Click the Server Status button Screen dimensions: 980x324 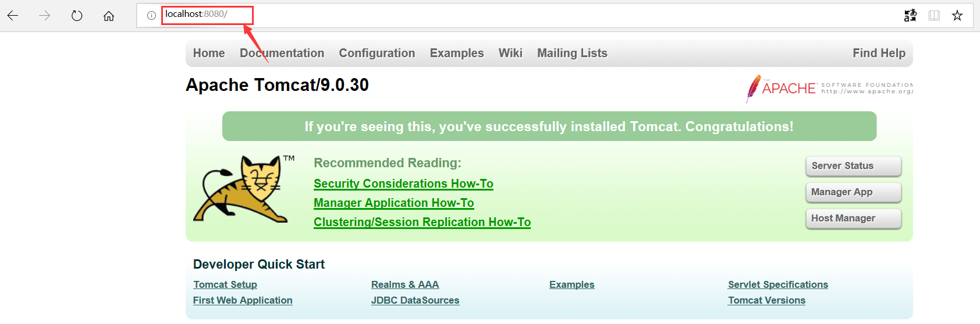click(x=854, y=166)
